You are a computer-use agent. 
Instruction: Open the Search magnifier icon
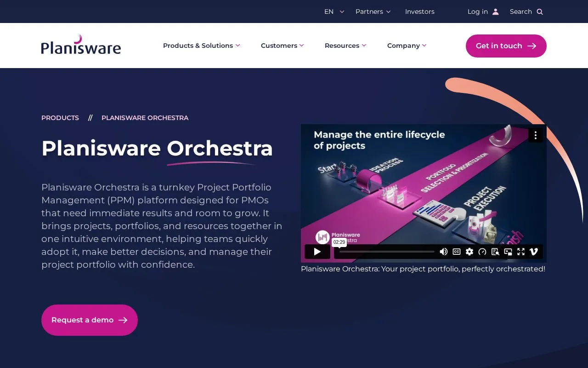[x=540, y=12]
